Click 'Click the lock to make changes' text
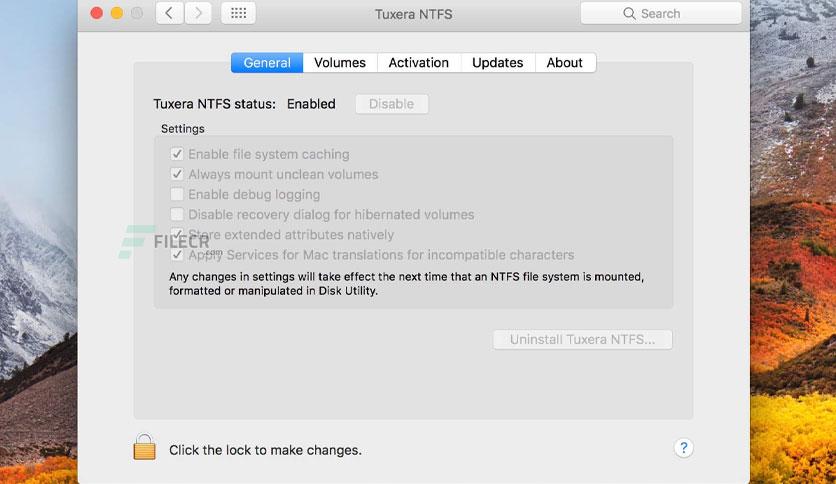The image size is (836, 484). [x=266, y=450]
